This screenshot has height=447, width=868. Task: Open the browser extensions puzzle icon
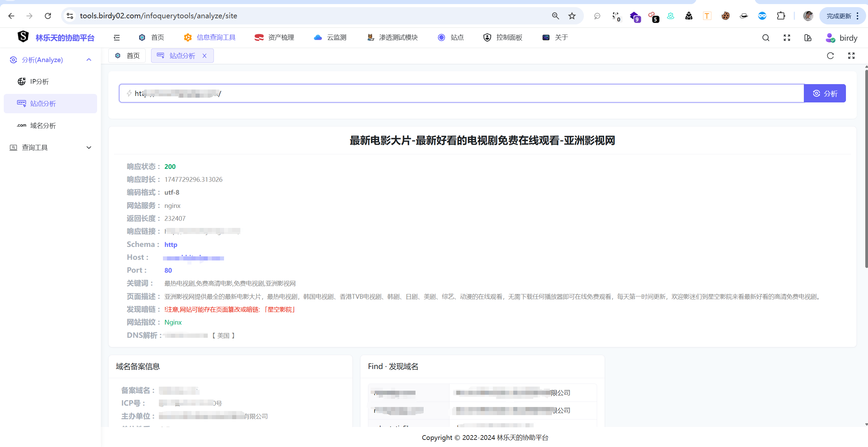click(x=781, y=16)
